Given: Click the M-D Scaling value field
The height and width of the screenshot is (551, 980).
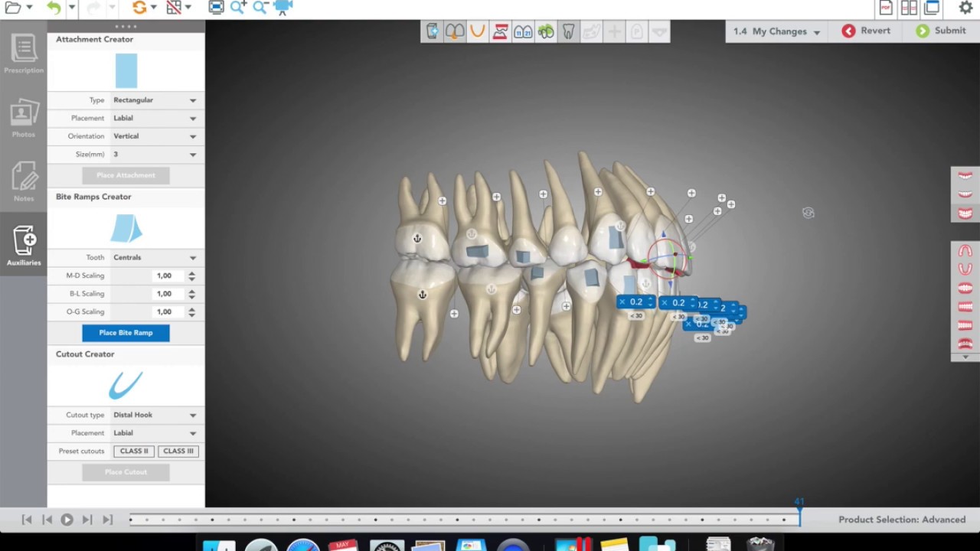Looking at the screenshot, I should 168,275.
